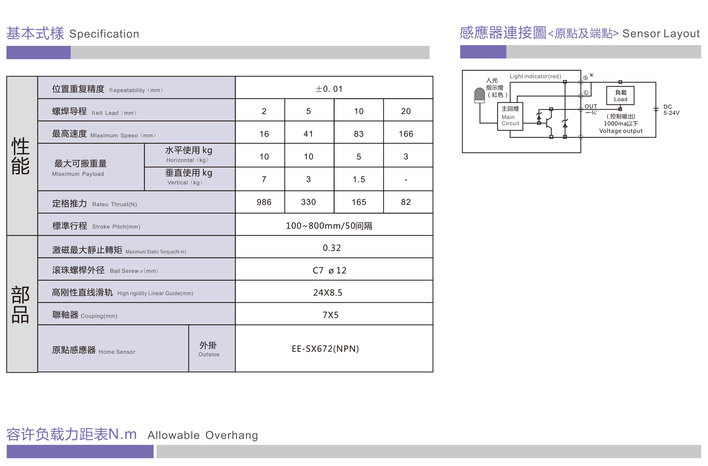Viewport: 708px width, 466px height.
Task: Click vertical payload 3 under lead 5
Action: point(308,179)
